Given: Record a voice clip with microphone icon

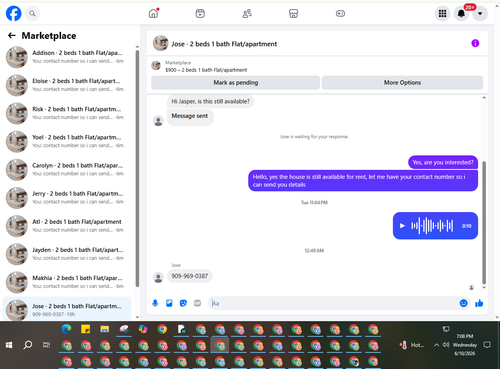Looking at the screenshot, I should [155, 303].
